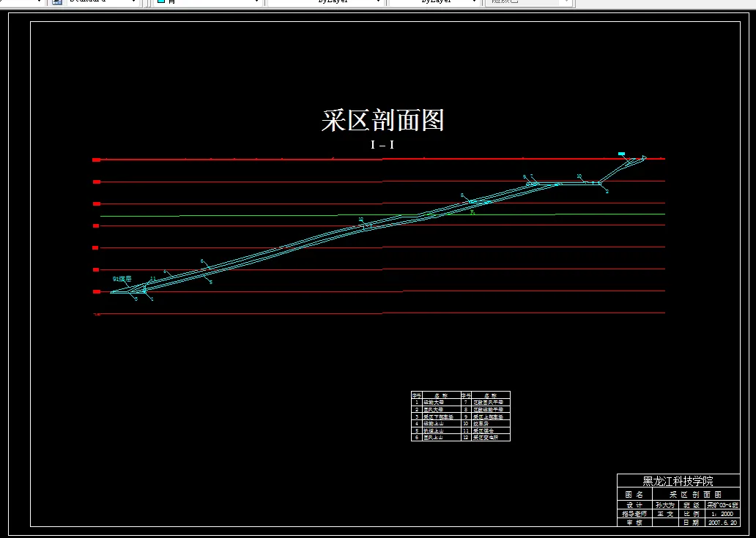Click legend entry 运输上山
Image resolution: width=756 pixels, height=538 pixels.
click(x=434, y=423)
